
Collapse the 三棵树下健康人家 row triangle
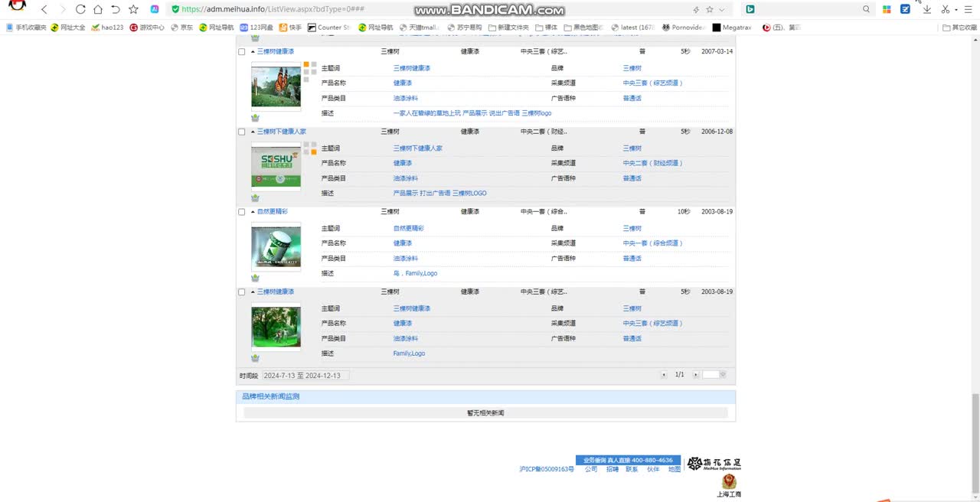[253, 132]
